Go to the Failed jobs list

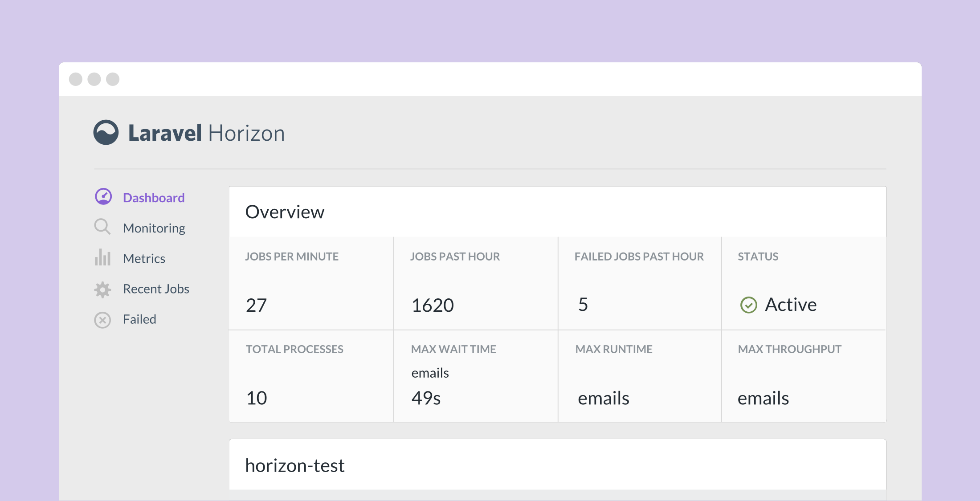[139, 319]
